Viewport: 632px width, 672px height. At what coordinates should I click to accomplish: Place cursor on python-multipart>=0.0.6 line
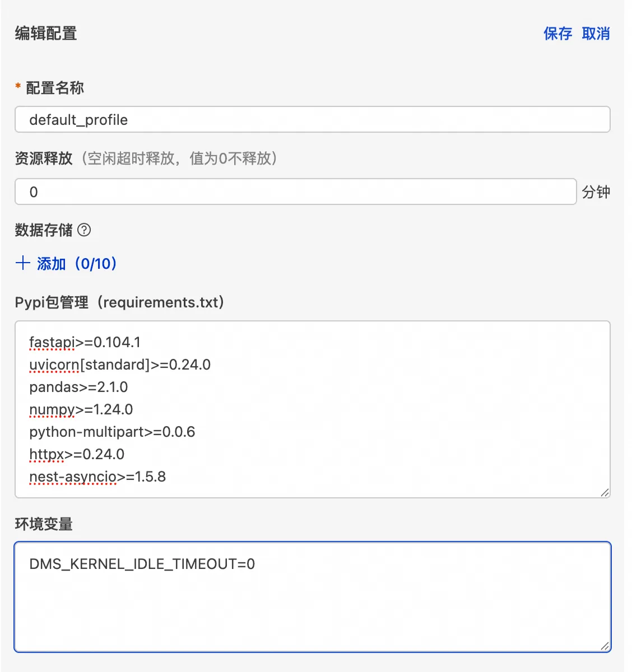[112, 432]
